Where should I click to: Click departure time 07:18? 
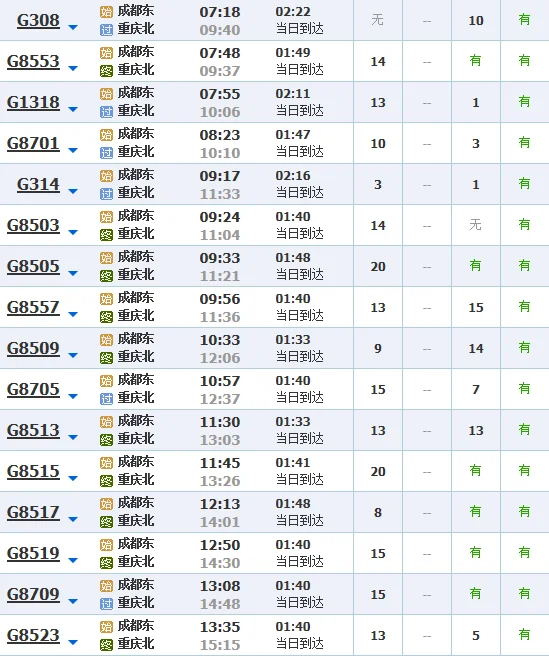[220, 12]
